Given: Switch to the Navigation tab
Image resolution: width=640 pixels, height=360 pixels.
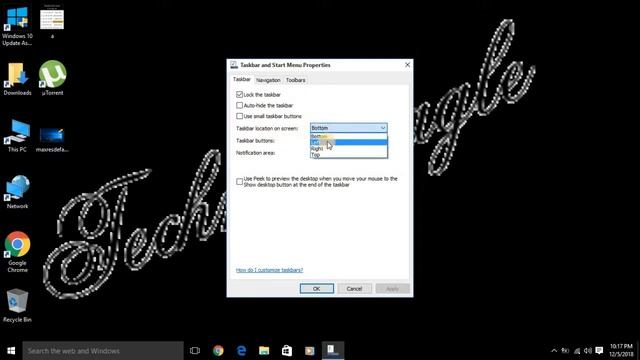Looking at the screenshot, I should click(268, 80).
